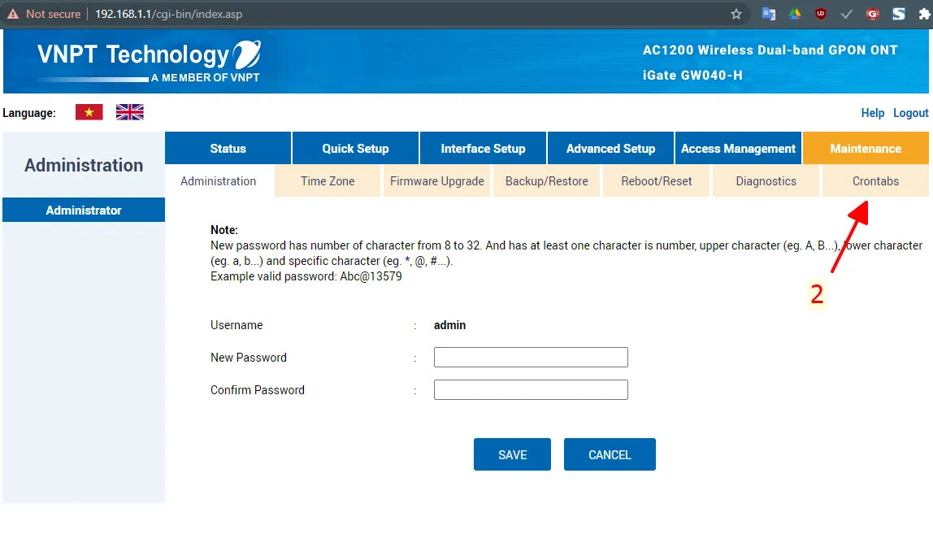Open the Google Drive extension icon
This screenshot has height=560, width=933.
pos(795,14)
